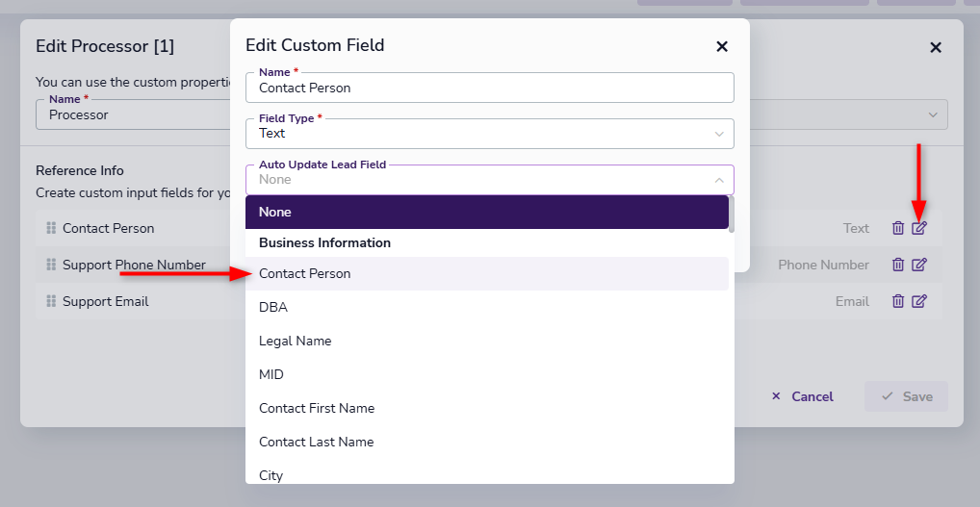This screenshot has height=507, width=980.
Task: Select the DBA option
Action: (486, 308)
